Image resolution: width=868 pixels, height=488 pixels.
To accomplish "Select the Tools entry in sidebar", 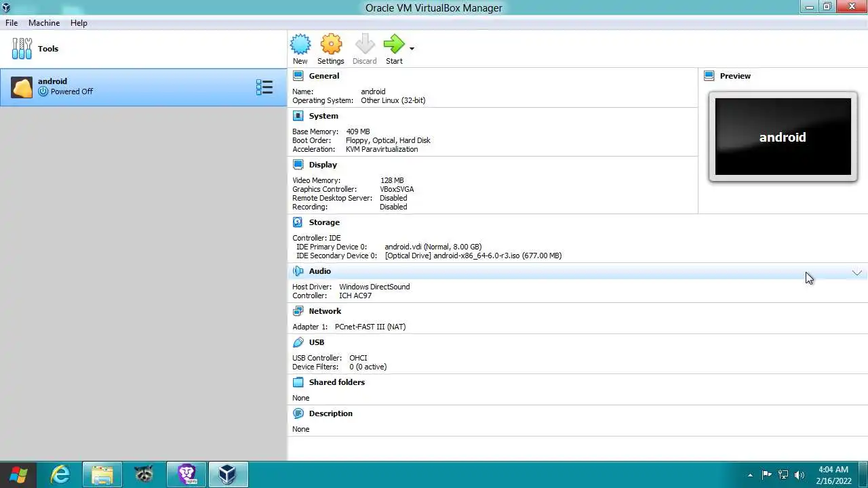I will pos(144,49).
